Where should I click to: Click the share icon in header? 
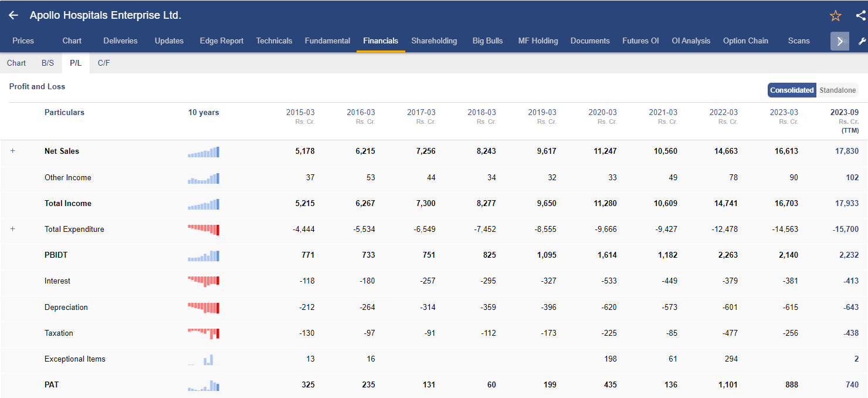(860, 16)
